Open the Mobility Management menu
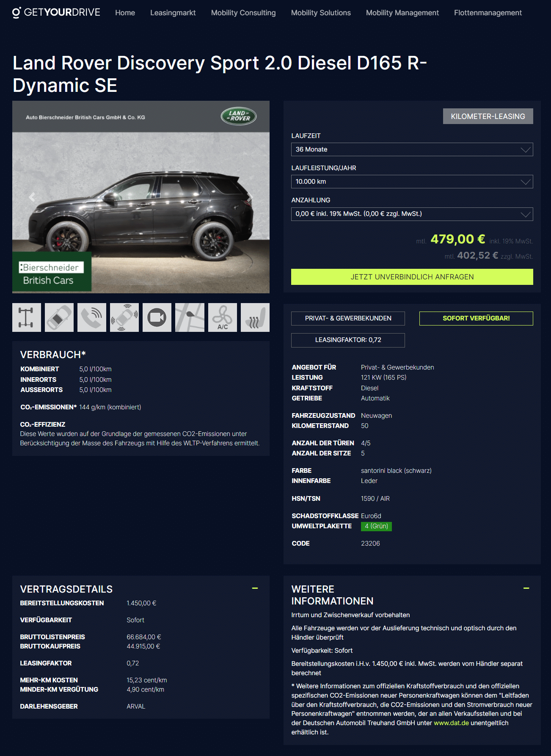Image resolution: width=551 pixels, height=756 pixels. [402, 13]
